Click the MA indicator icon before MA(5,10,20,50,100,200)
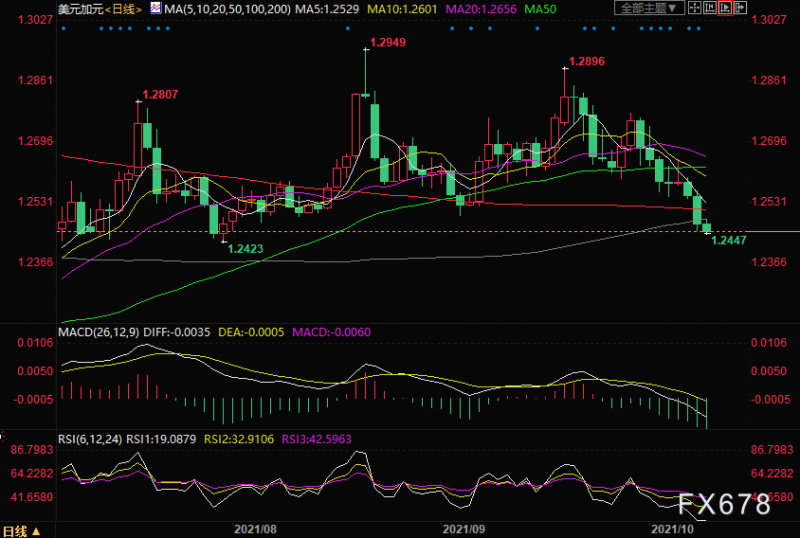The width and height of the screenshot is (800, 538). [154, 8]
